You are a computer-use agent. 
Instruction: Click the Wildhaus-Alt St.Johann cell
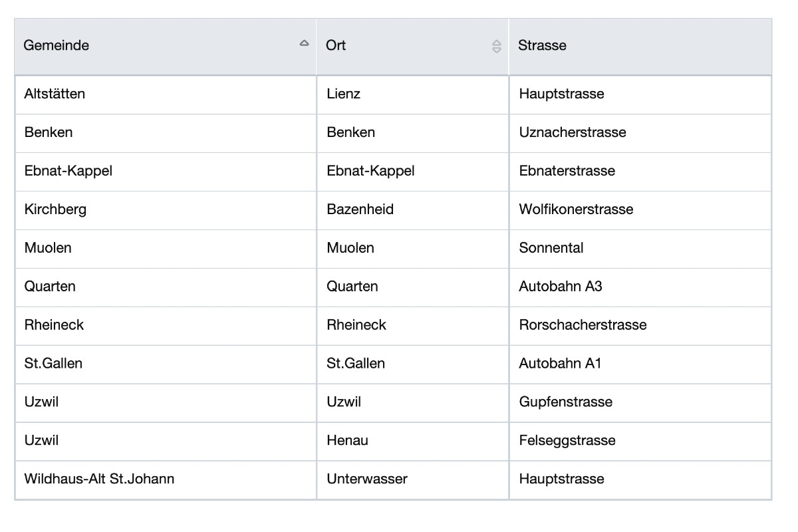click(99, 479)
